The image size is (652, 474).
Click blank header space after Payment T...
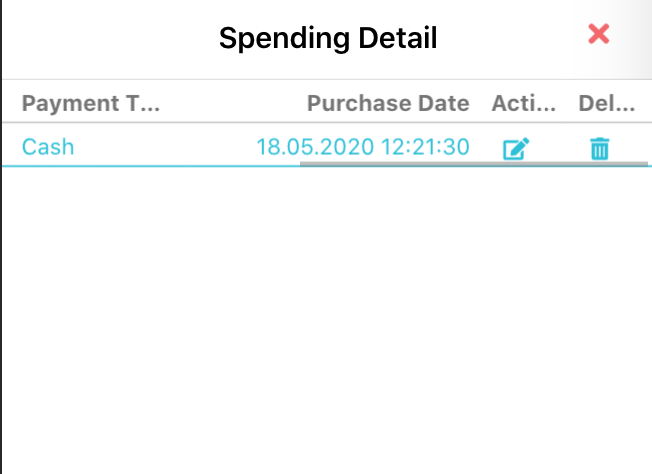(230, 103)
